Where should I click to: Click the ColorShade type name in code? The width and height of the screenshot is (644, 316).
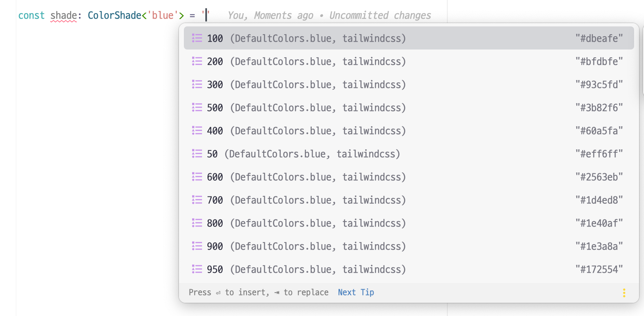(x=115, y=16)
